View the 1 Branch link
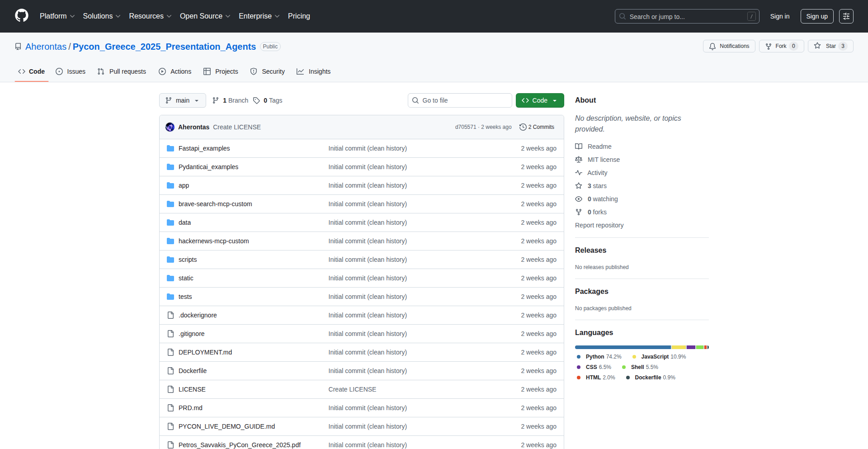This screenshot has width=868, height=449. [230, 100]
